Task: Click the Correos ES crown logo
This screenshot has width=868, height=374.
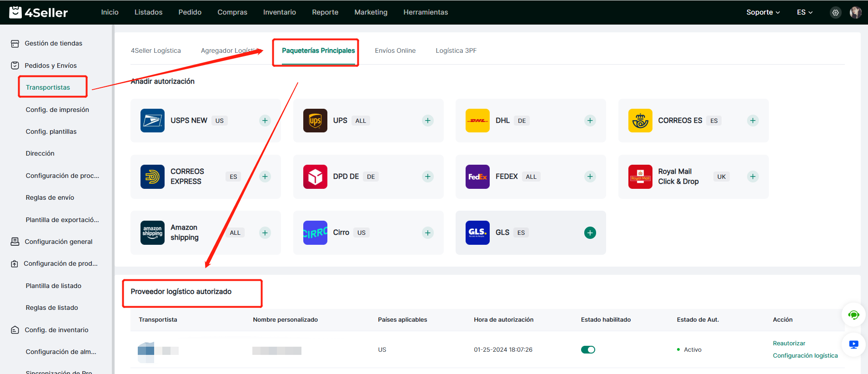Action: (640, 121)
